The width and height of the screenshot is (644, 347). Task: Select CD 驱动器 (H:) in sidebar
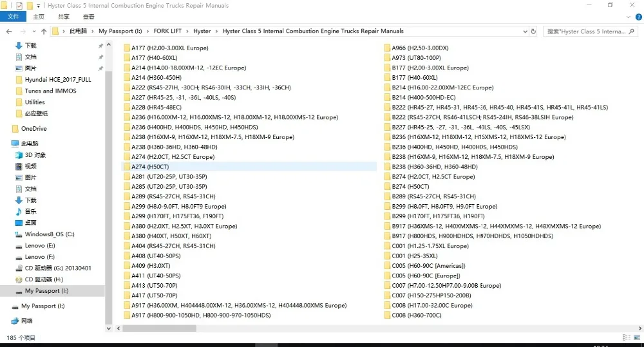[x=44, y=279]
